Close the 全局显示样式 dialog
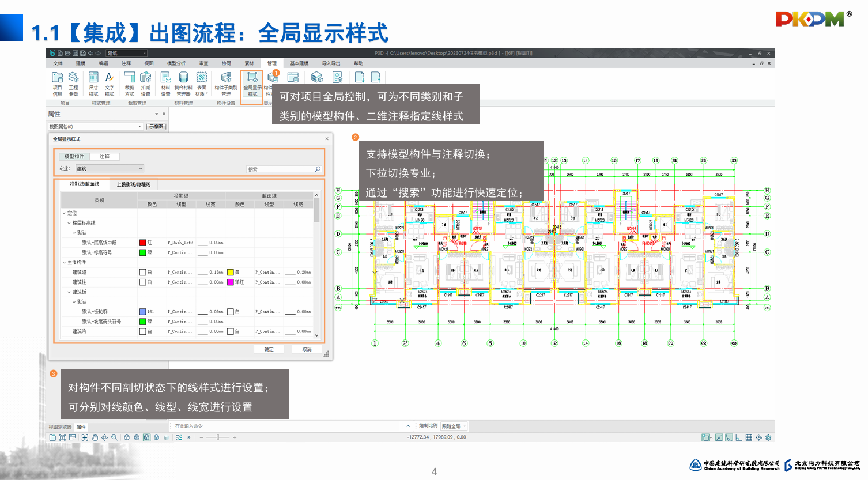This screenshot has width=868, height=480. point(327,139)
